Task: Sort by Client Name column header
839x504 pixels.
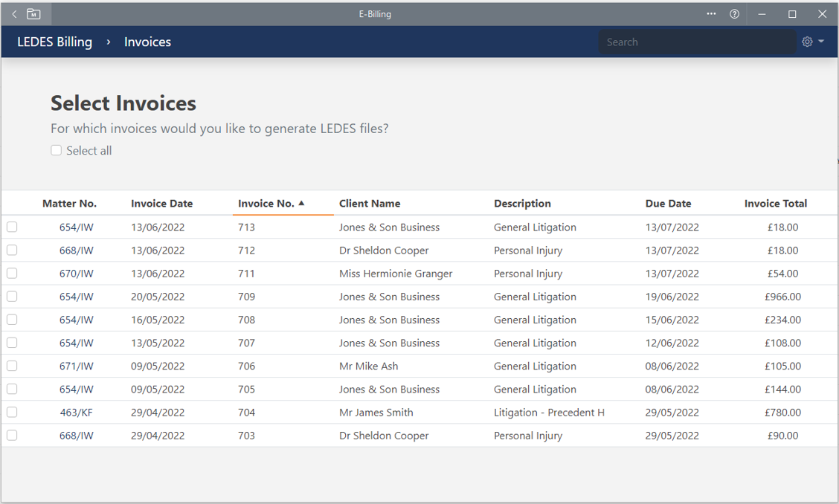Action: 370,204
